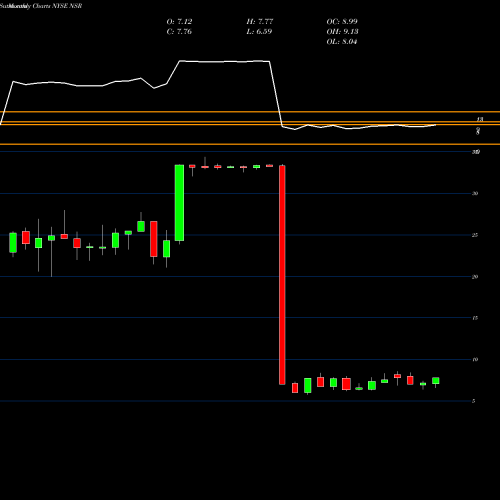This screenshot has height=500, width=500.
Task: Select the close value C: 7.76
Action: tap(179, 32)
